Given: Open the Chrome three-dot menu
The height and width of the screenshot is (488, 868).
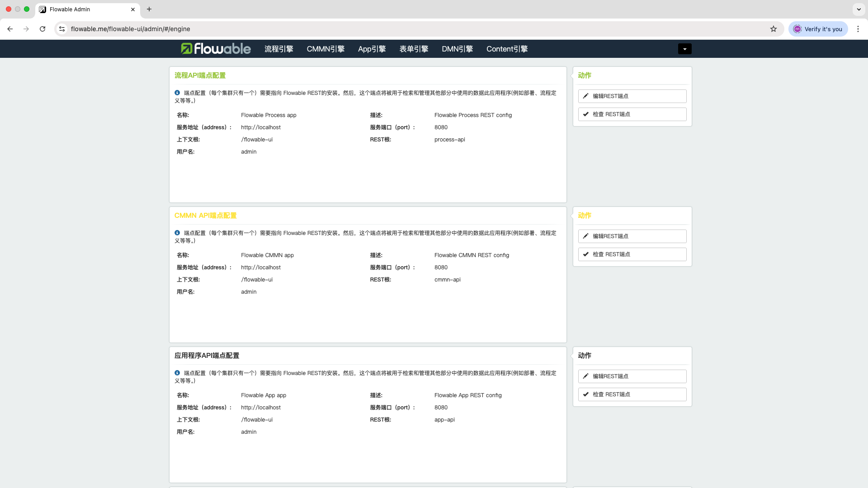Looking at the screenshot, I should coord(858,29).
